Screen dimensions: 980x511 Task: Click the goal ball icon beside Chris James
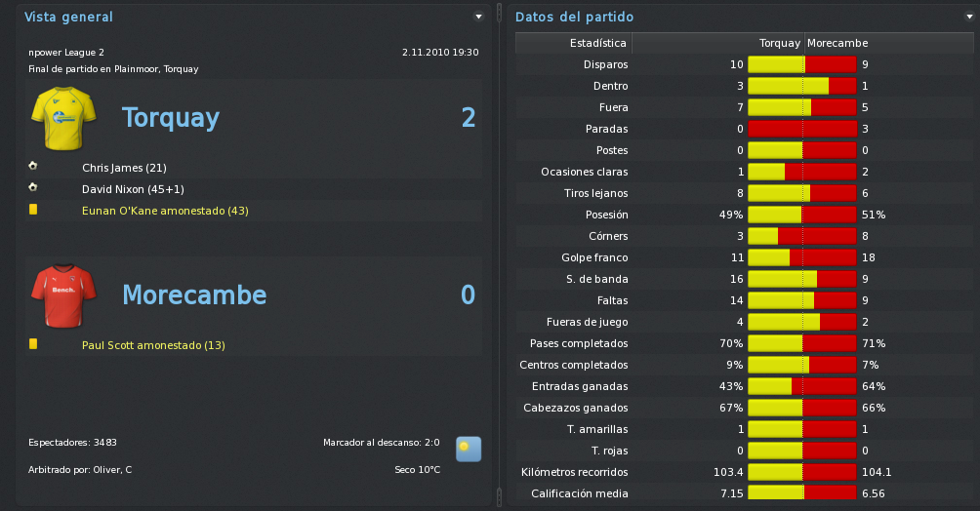click(x=33, y=166)
